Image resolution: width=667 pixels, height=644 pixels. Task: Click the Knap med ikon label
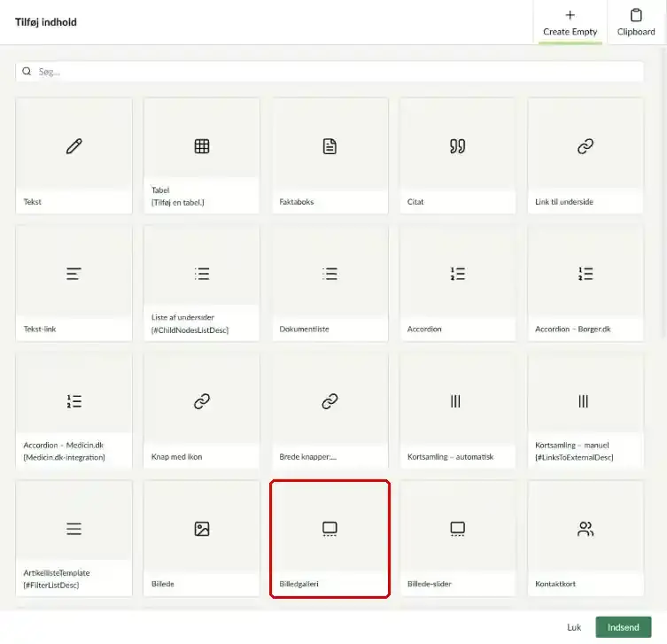tap(176, 456)
